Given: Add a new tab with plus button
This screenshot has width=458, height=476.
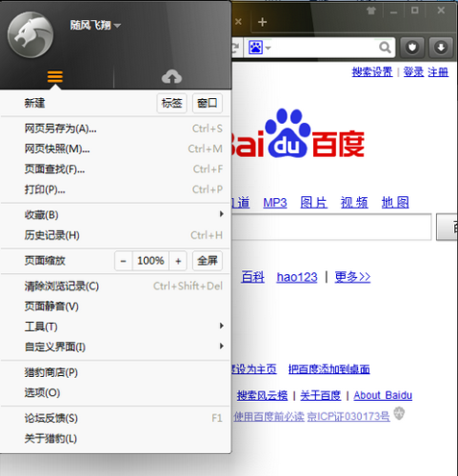Looking at the screenshot, I should click(262, 22).
